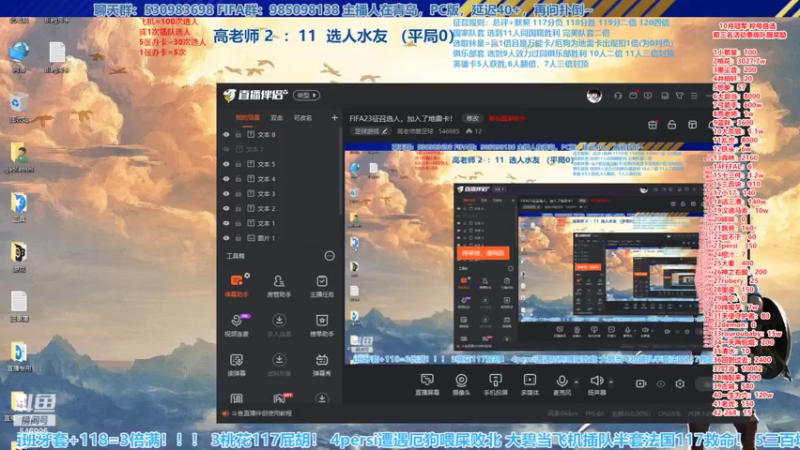
Task: Switch to the 双击 scene tab
Action: [277, 118]
